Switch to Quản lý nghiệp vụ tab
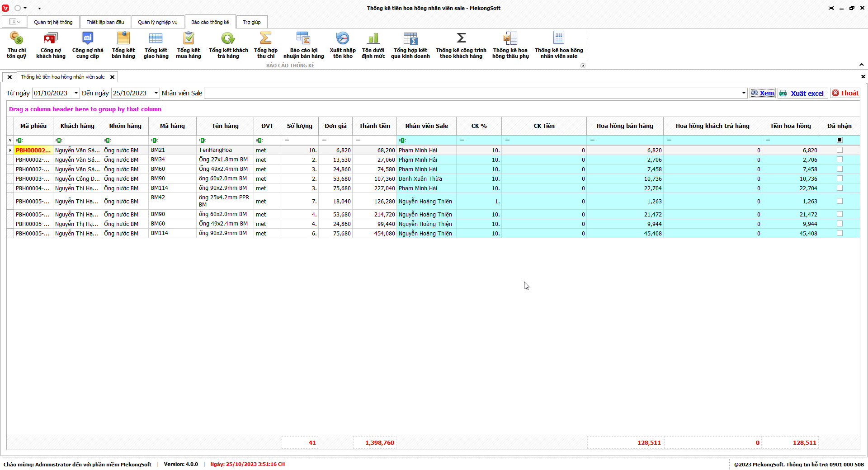The image size is (868, 470). pos(158,22)
